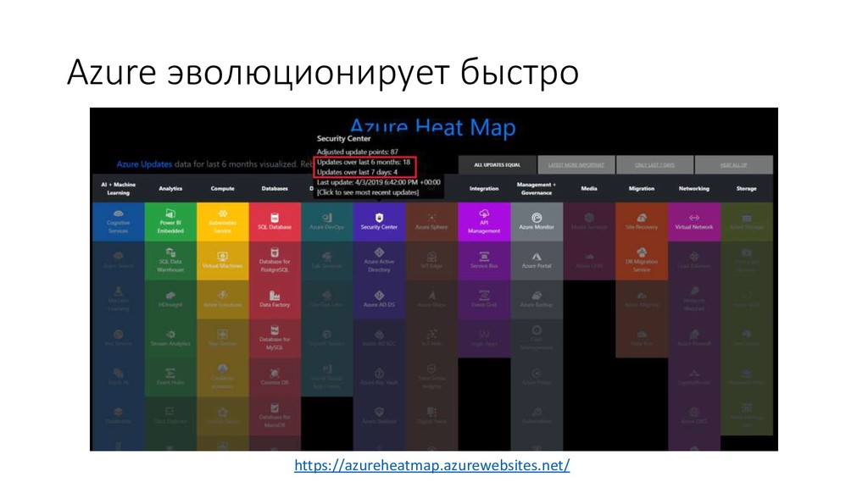Follow the azureheatmap.azurewebsites.net link
This screenshot has height=488, width=868.
[x=431, y=465]
